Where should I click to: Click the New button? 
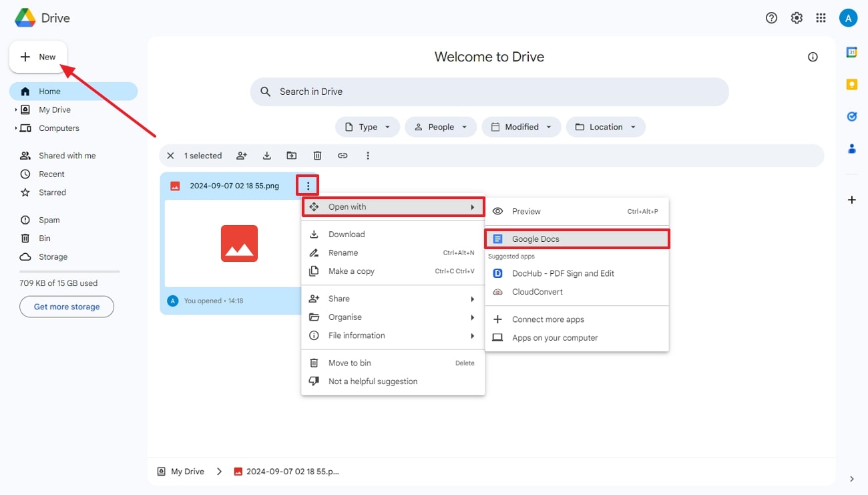[38, 57]
